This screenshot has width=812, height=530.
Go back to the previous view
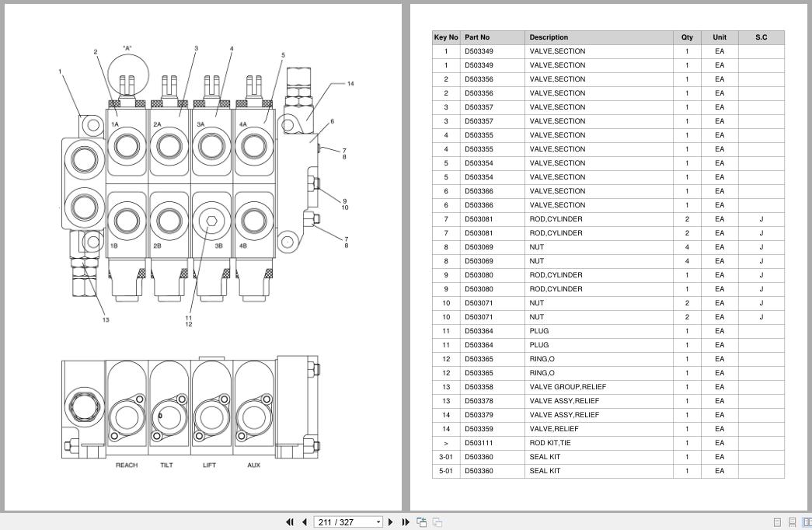[x=421, y=522]
